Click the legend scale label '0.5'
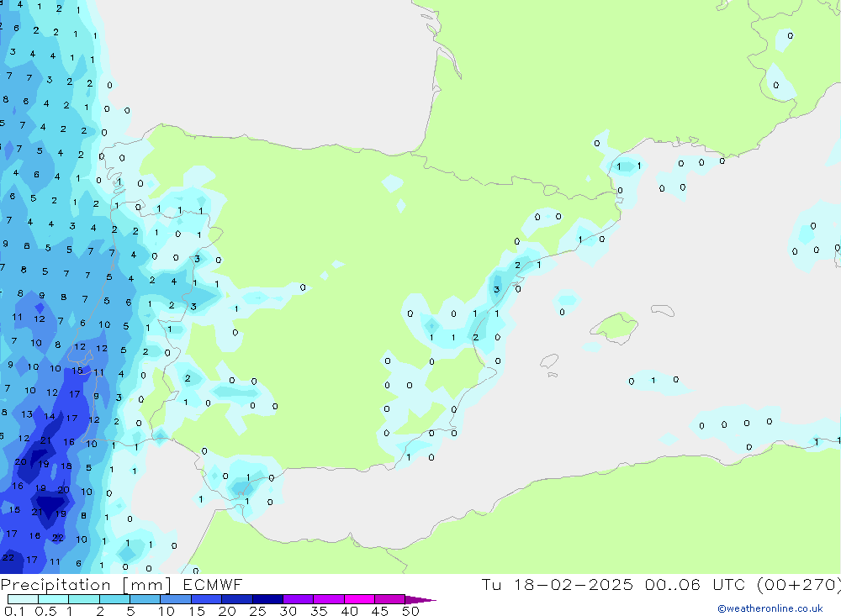This screenshot has height=616, width=841. tap(45, 611)
